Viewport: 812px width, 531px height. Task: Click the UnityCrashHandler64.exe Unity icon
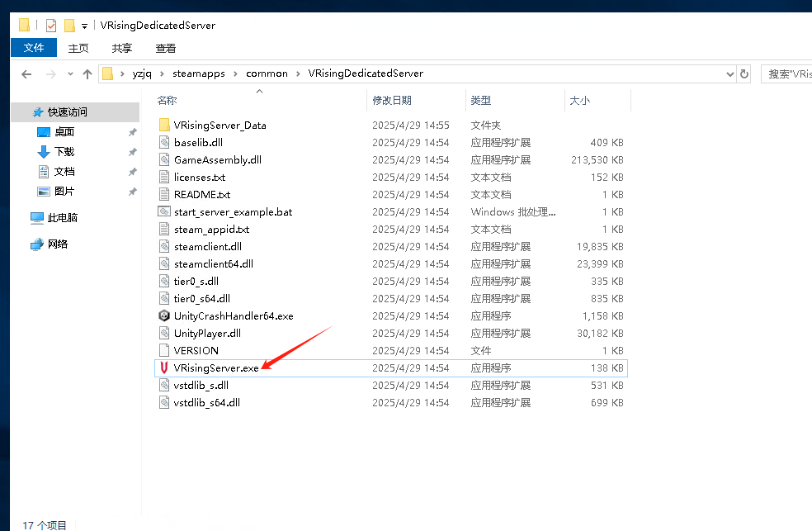(x=164, y=316)
